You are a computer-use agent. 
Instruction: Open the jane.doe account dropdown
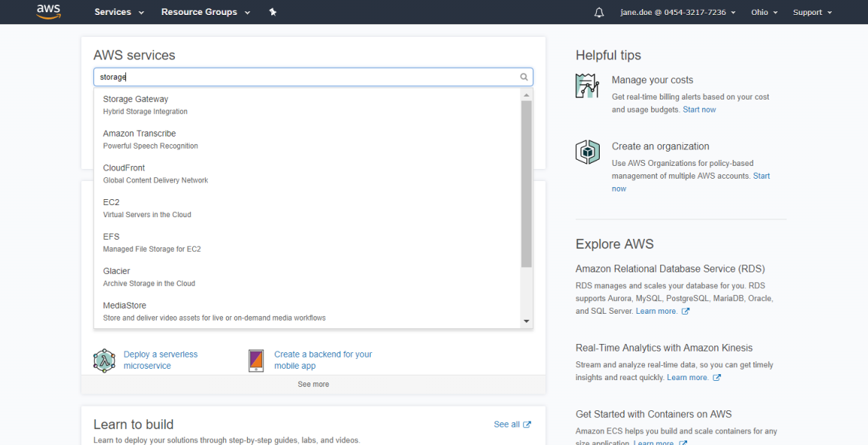[x=678, y=12]
